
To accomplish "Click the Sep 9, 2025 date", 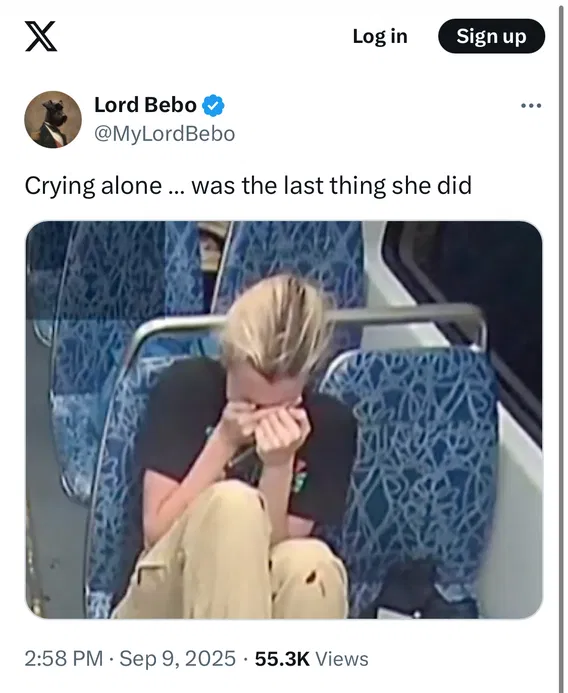I will [x=178, y=659].
